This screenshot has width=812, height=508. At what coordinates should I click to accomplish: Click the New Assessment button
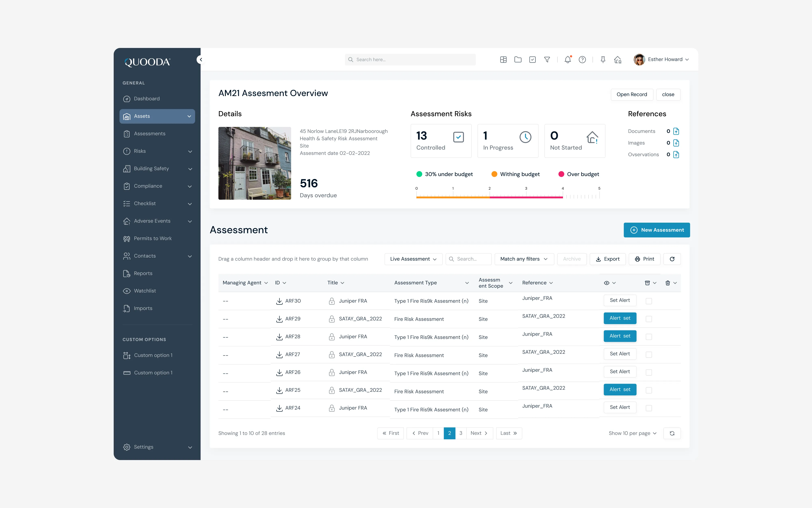657,230
